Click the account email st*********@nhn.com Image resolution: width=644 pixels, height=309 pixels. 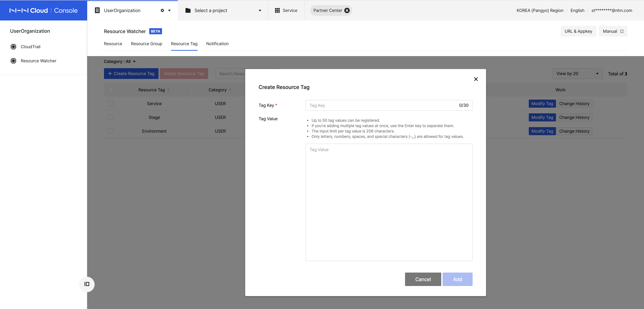(612, 11)
